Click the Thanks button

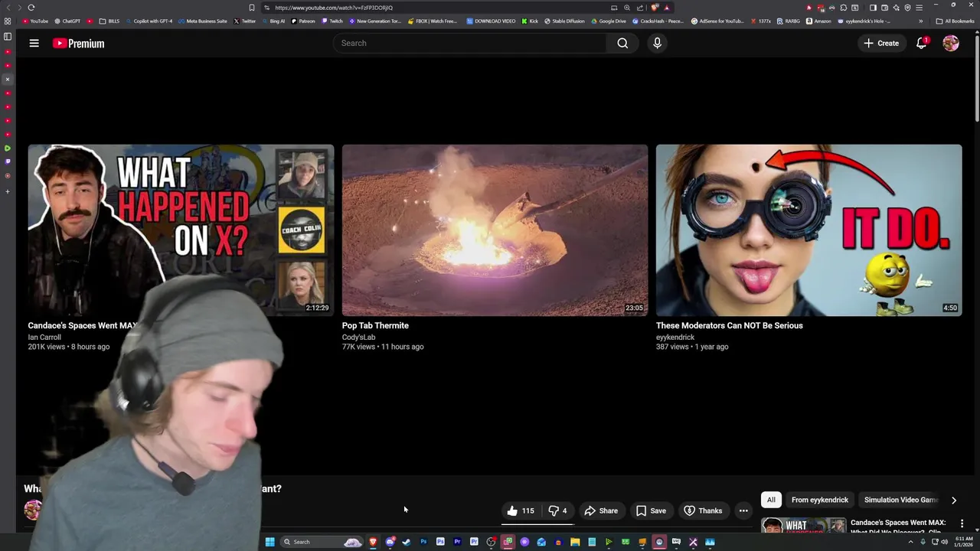[703, 510]
